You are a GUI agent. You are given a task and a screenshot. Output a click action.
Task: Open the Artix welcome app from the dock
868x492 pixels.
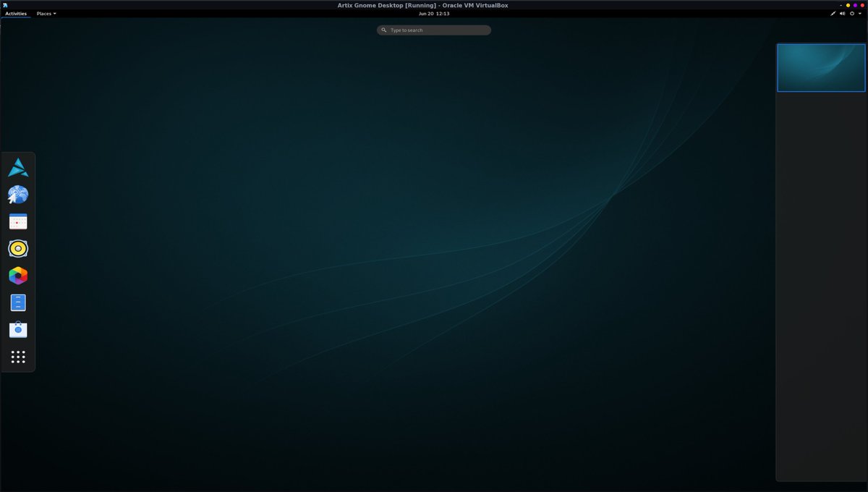(x=17, y=166)
